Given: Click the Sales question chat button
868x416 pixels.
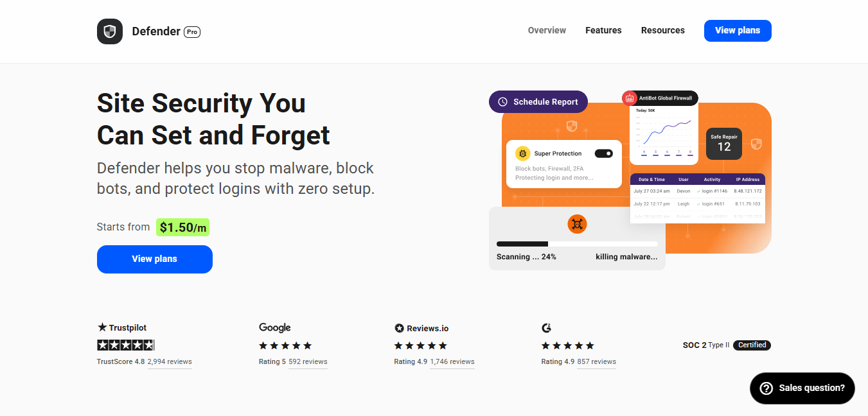Looking at the screenshot, I should click(x=802, y=388).
